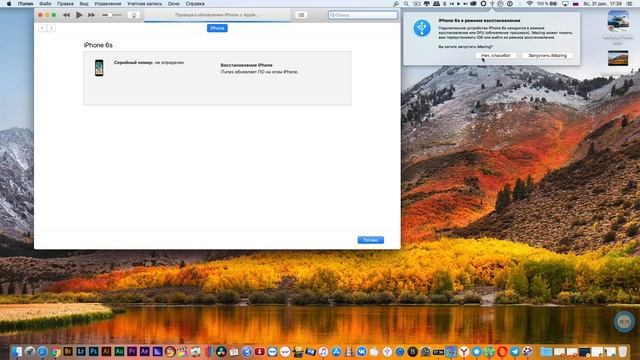Open the Файл menu

tap(45, 4)
